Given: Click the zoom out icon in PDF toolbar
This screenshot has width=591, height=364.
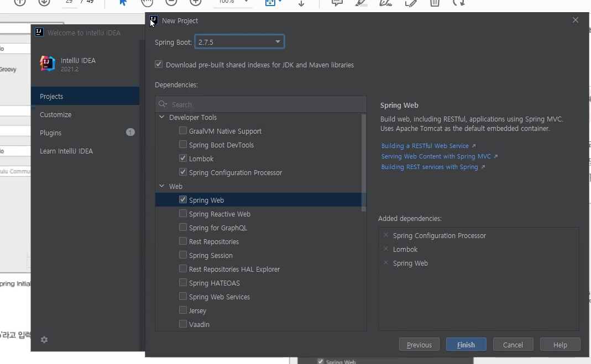Looking at the screenshot, I should 171,2.
